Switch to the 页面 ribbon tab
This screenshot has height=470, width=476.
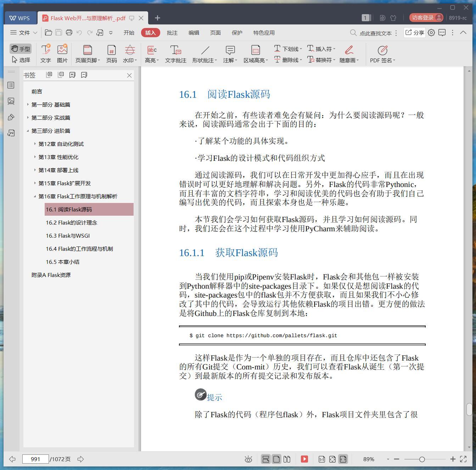(x=215, y=33)
